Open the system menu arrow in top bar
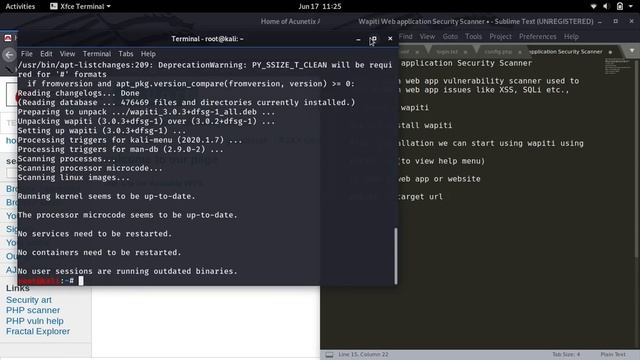This screenshot has height=360, width=640. [x=632, y=6]
